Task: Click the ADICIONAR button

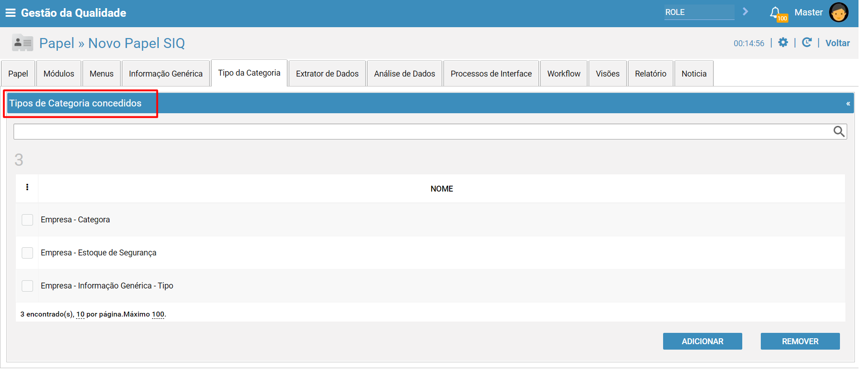Action: click(x=702, y=341)
